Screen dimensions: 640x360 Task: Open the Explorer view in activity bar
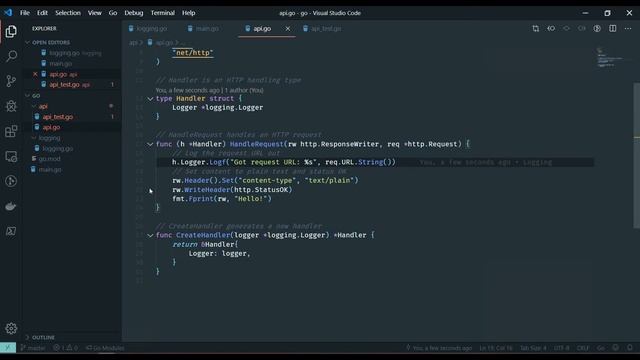11,31
